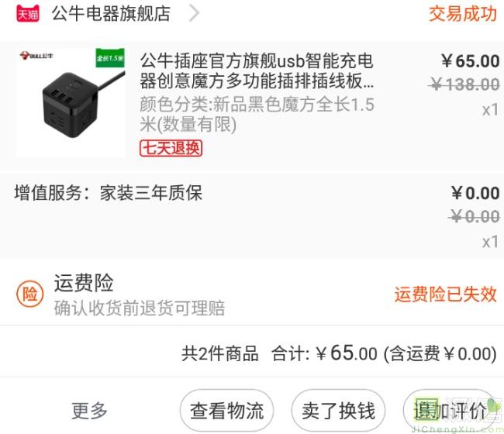Click the 卖了换钱 resell button

[339, 411]
